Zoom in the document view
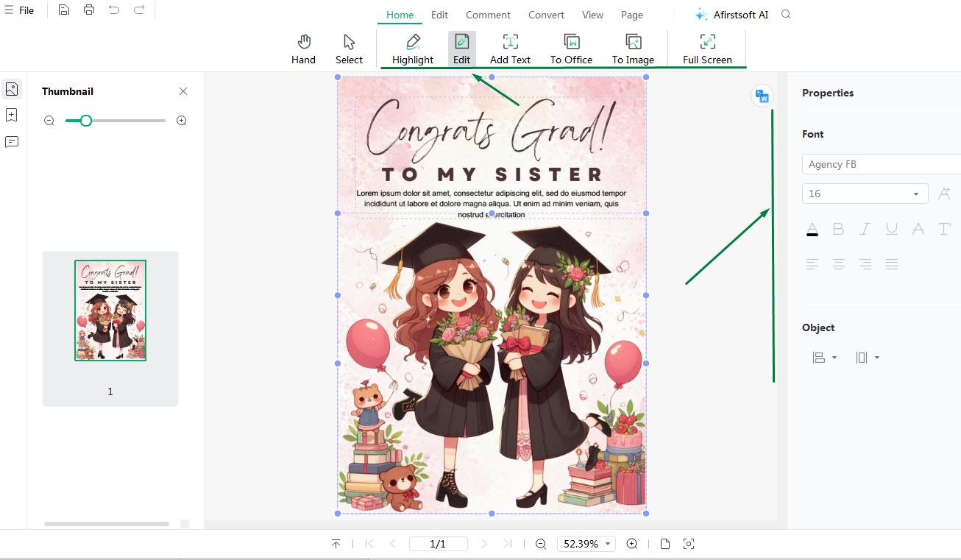Image resolution: width=961 pixels, height=560 pixels. click(x=632, y=544)
